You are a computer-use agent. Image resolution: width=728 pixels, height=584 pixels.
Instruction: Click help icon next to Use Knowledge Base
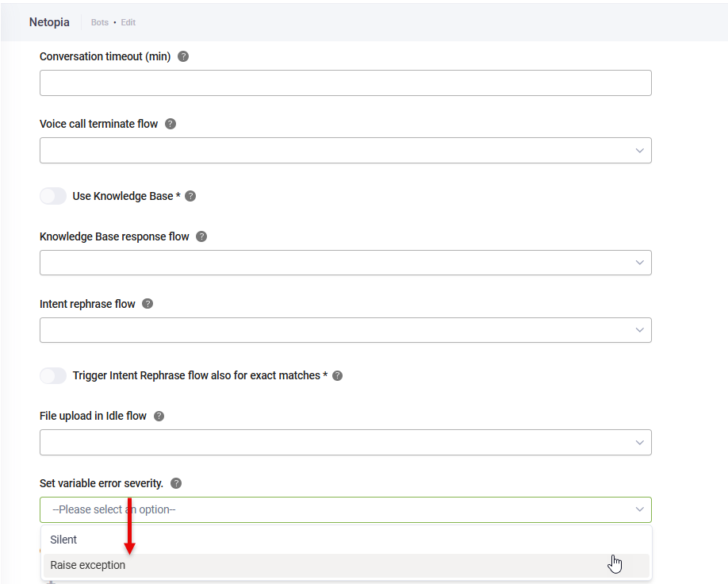(x=190, y=196)
